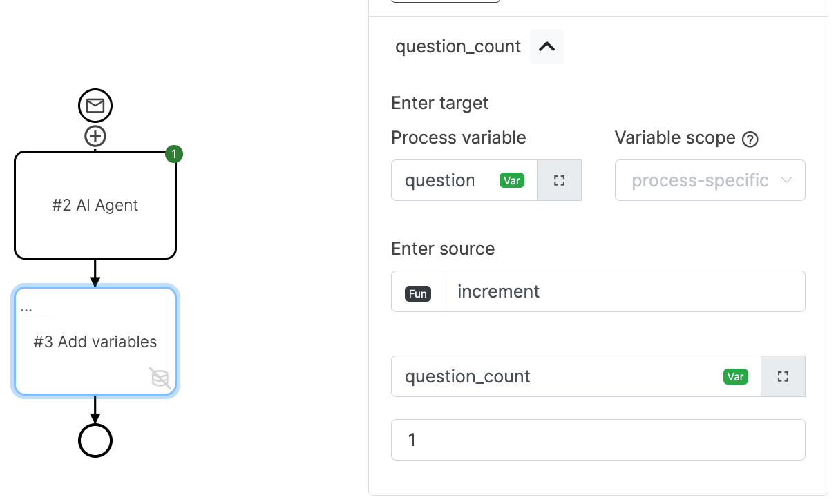Screen dimensions: 836x504
Task: Collapse the question_count section
Action: (547, 46)
